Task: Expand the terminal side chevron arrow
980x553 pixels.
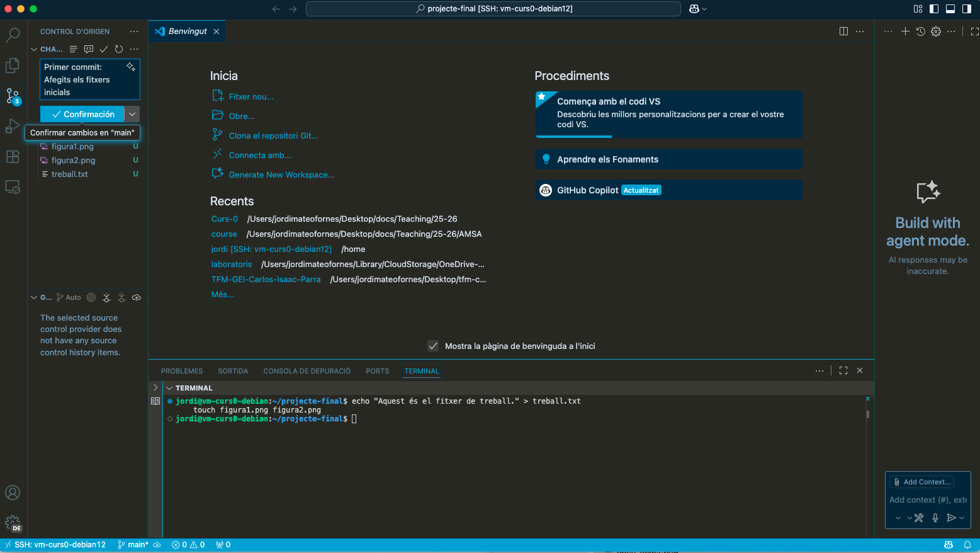Action: [x=155, y=388]
